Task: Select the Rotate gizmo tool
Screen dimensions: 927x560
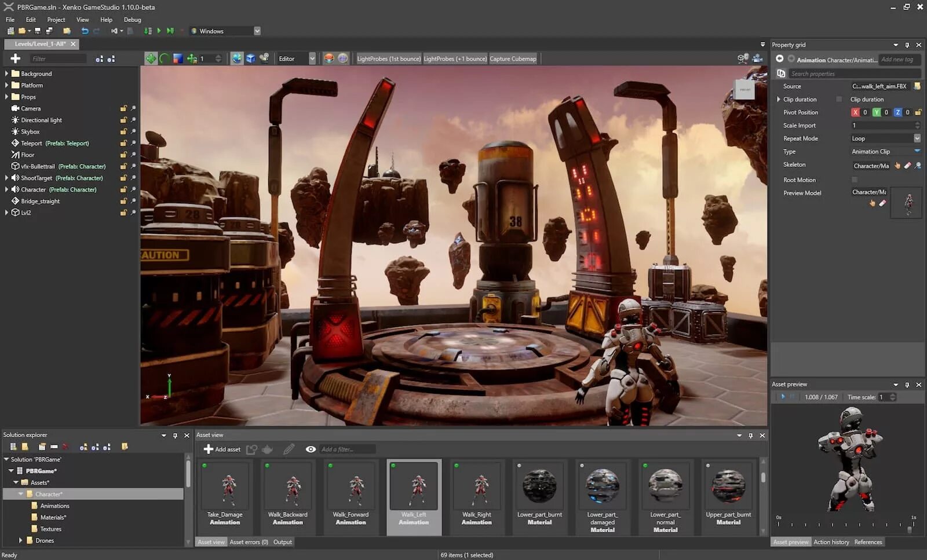Action: pos(165,58)
